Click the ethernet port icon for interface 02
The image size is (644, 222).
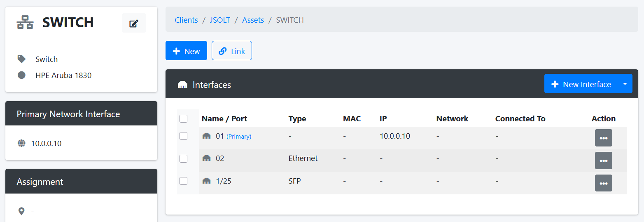point(206,158)
